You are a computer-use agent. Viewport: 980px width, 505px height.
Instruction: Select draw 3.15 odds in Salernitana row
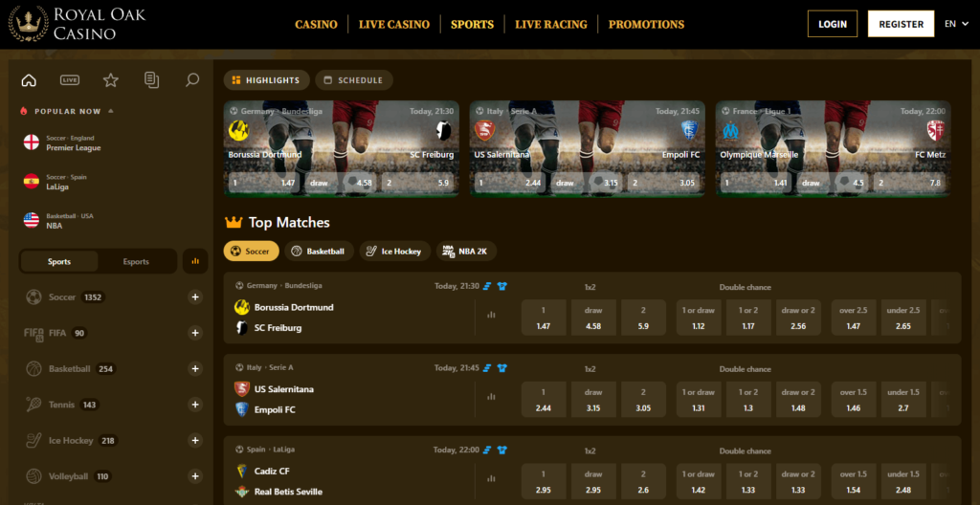click(593, 400)
